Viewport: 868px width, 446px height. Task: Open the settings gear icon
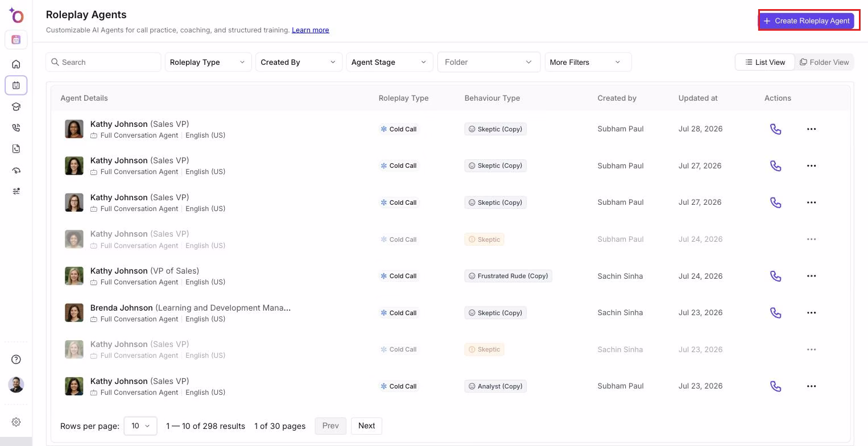pyautogui.click(x=16, y=422)
